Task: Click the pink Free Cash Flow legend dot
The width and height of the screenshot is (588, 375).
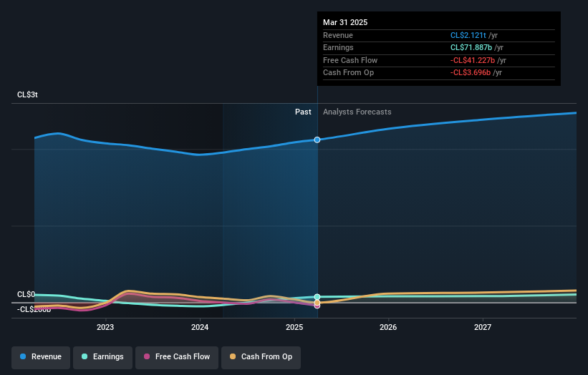Action: 147,356
